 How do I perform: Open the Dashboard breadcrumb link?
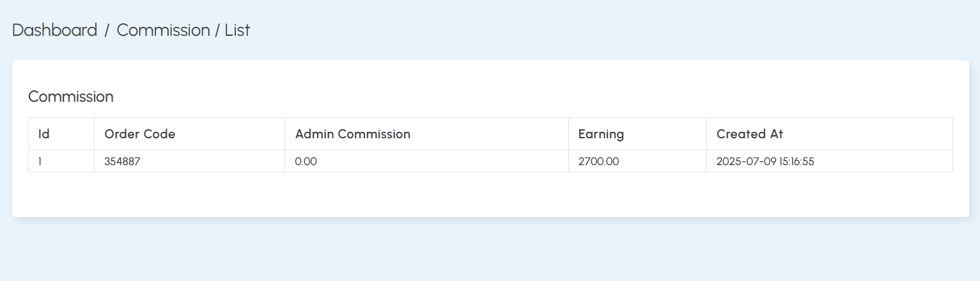click(x=54, y=30)
